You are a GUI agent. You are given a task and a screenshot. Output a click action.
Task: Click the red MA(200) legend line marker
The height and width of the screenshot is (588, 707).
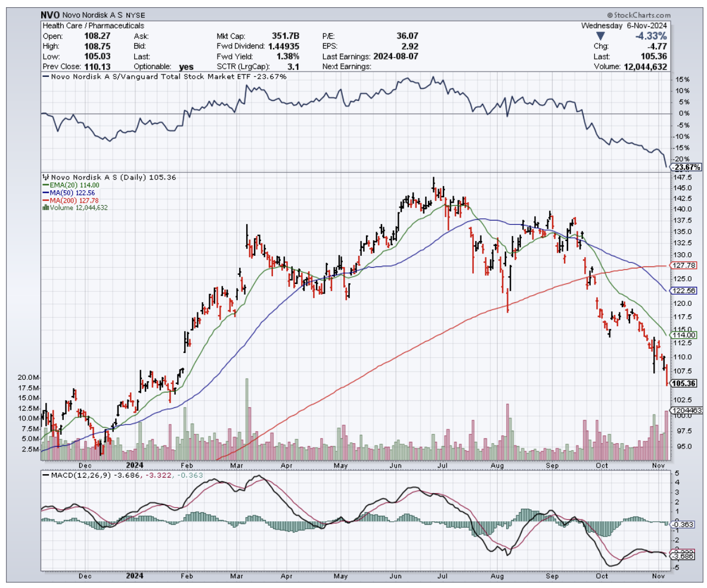[45, 200]
